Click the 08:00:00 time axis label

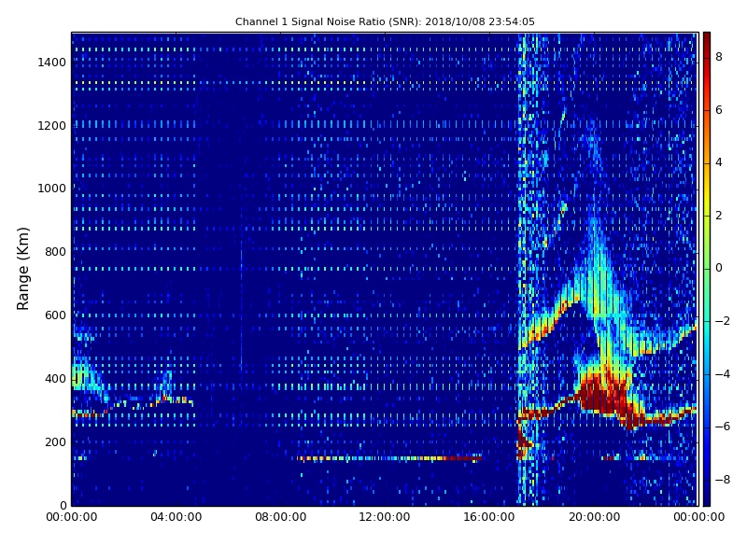[281, 517]
